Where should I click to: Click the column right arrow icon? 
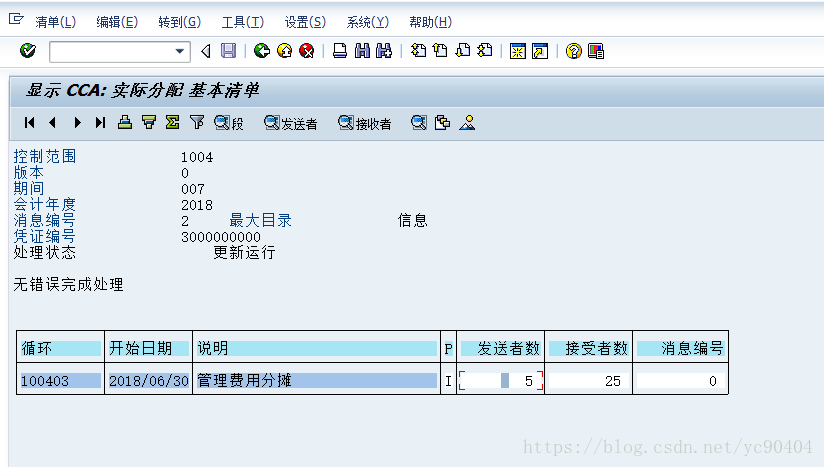tap(77, 122)
